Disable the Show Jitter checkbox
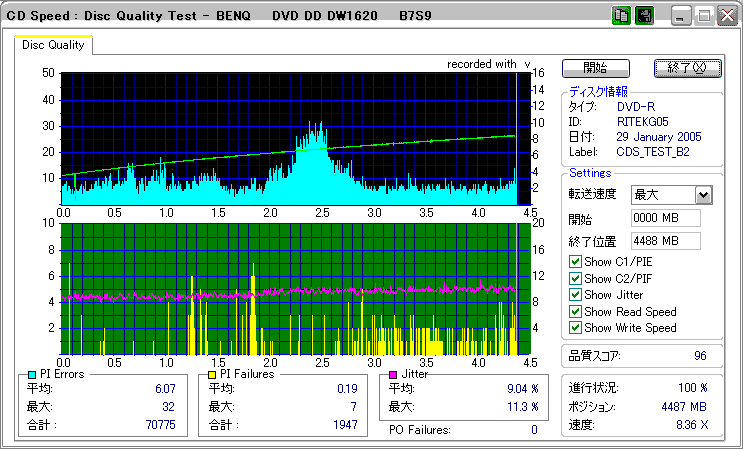This screenshot has width=743, height=449. pyautogui.click(x=575, y=294)
